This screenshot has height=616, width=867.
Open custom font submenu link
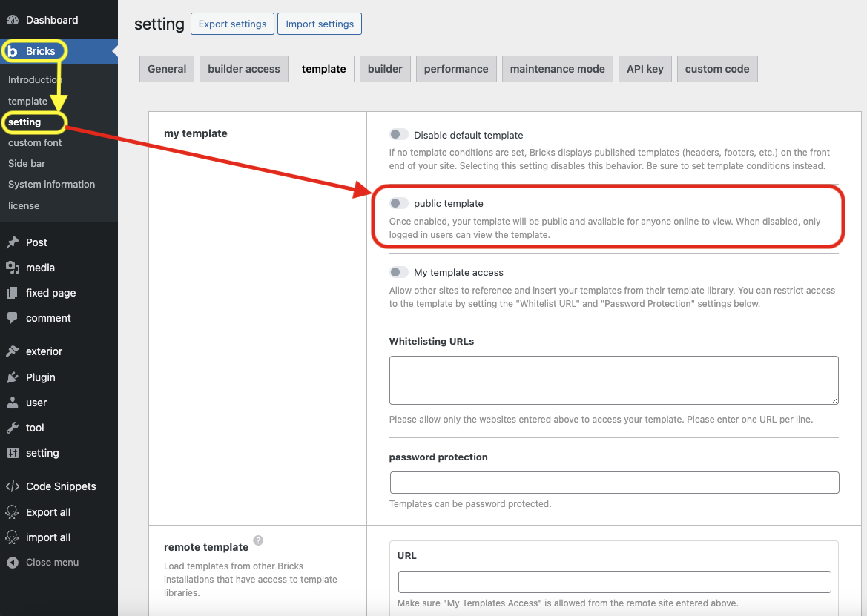point(35,142)
